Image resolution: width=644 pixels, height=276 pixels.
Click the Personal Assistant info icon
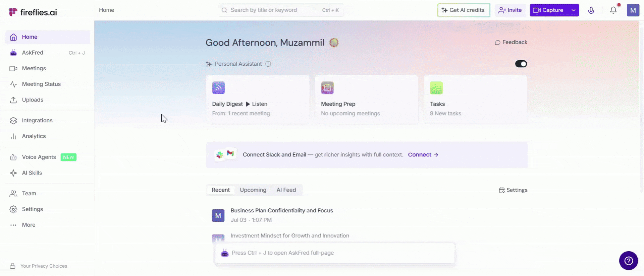pyautogui.click(x=268, y=64)
